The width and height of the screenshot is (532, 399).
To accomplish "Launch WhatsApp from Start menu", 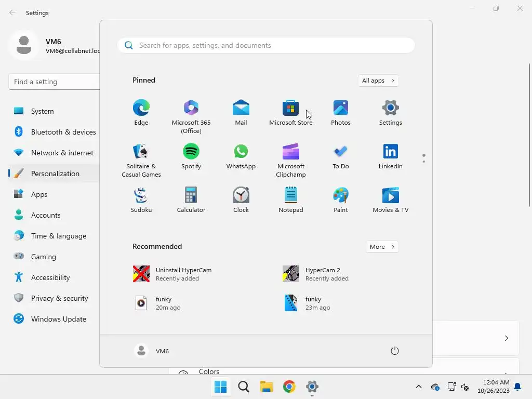I will click(241, 157).
